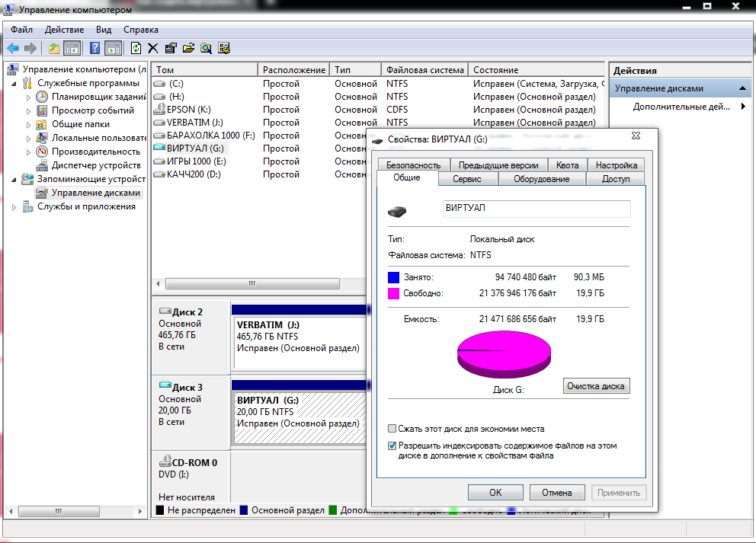Open the Файл menu
Screen dimensions: 756x543
point(21,30)
